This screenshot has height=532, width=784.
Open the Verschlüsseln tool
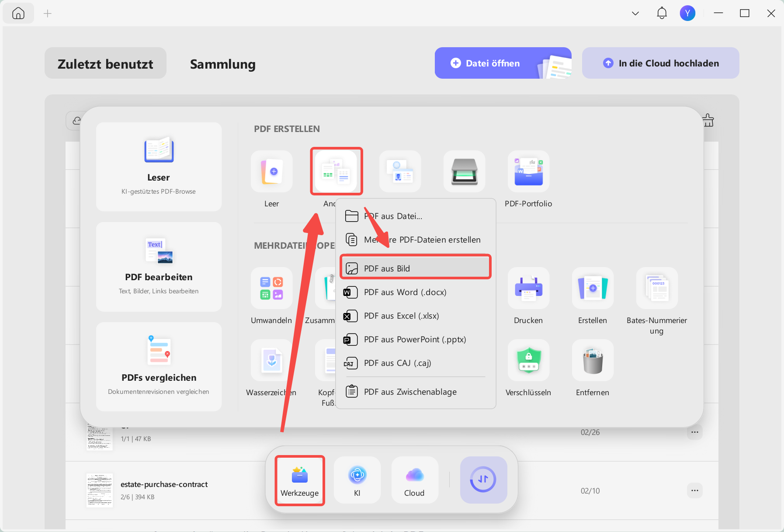coord(528,360)
